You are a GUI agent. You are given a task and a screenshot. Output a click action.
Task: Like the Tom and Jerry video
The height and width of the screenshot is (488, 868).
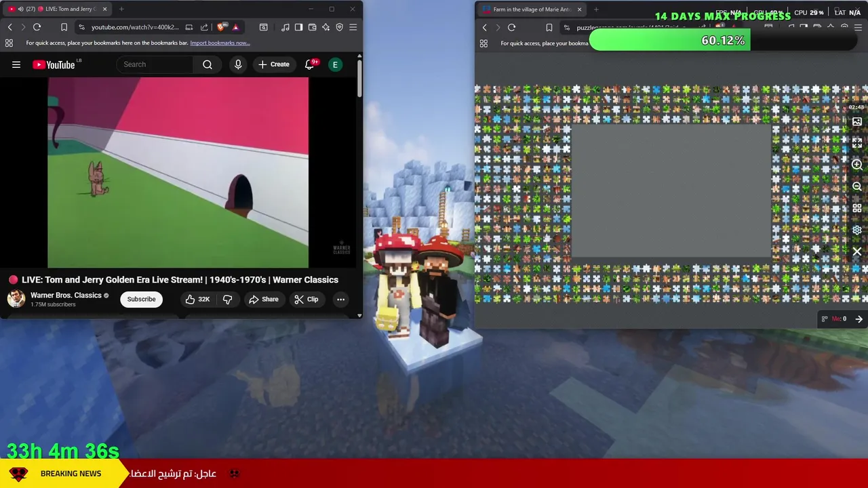click(198, 299)
